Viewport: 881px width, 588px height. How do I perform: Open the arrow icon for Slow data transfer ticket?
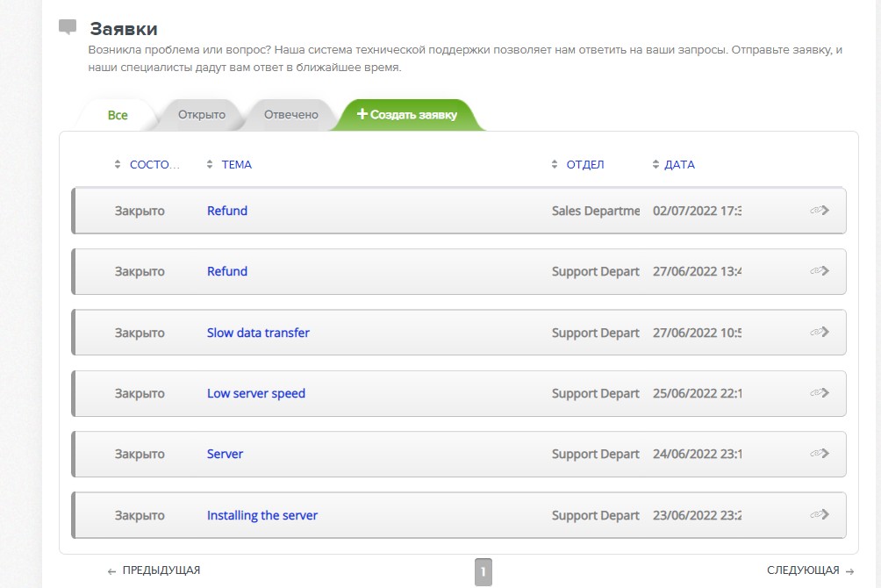820,332
